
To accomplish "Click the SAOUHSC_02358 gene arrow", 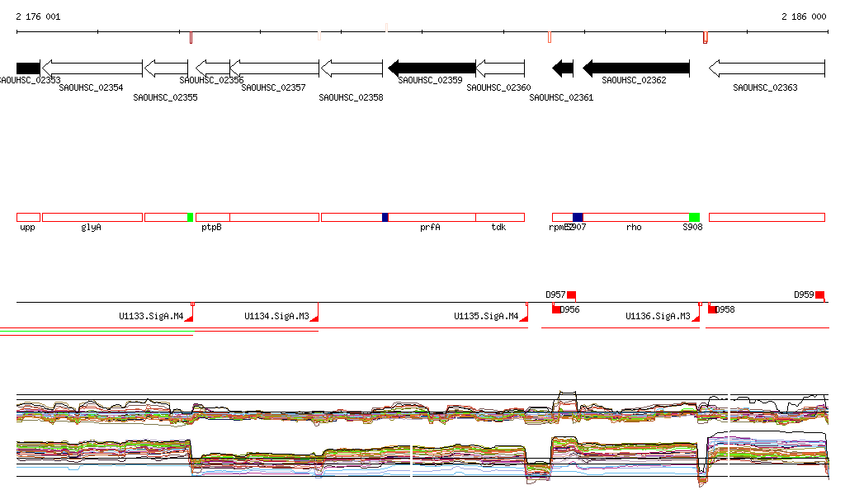I will 352,68.
